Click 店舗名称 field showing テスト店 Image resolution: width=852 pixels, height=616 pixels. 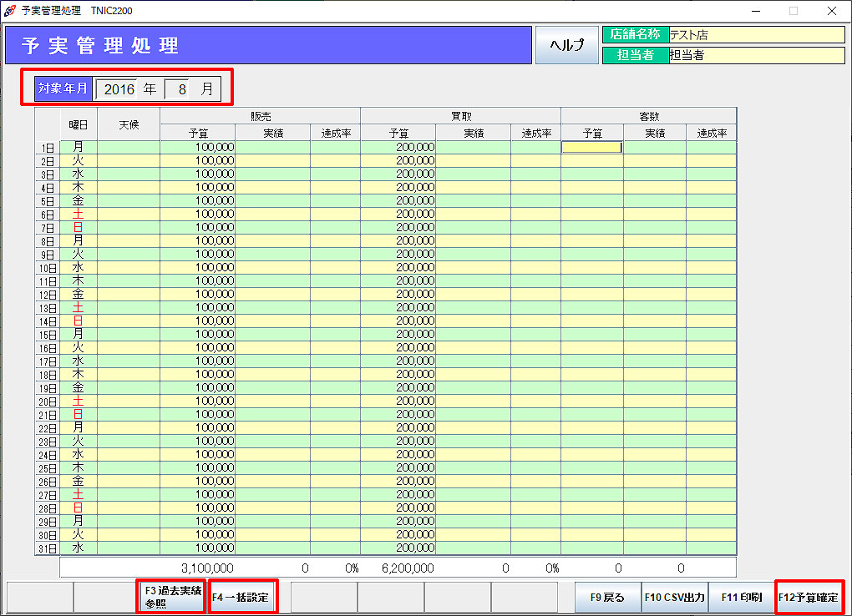click(x=756, y=35)
